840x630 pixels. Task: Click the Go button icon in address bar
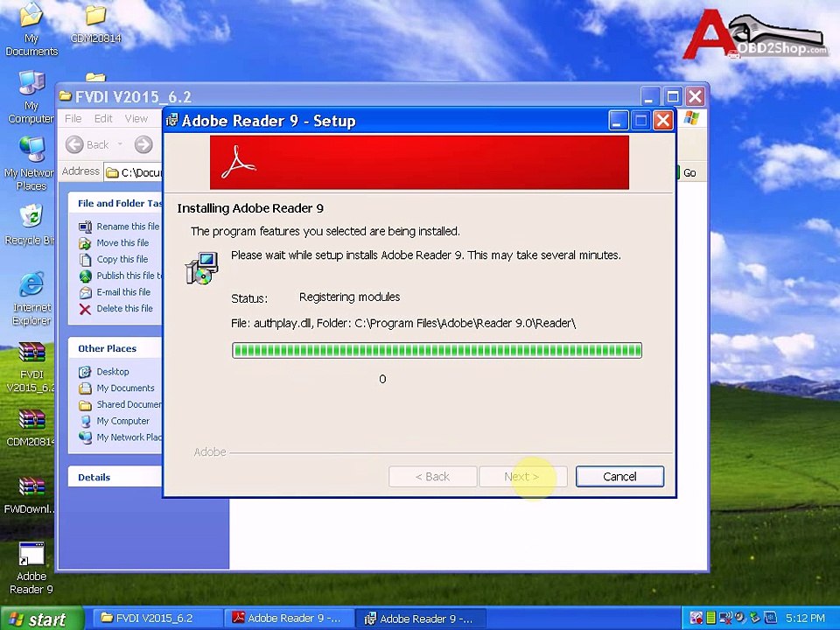pyautogui.click(x=678, y=172)
